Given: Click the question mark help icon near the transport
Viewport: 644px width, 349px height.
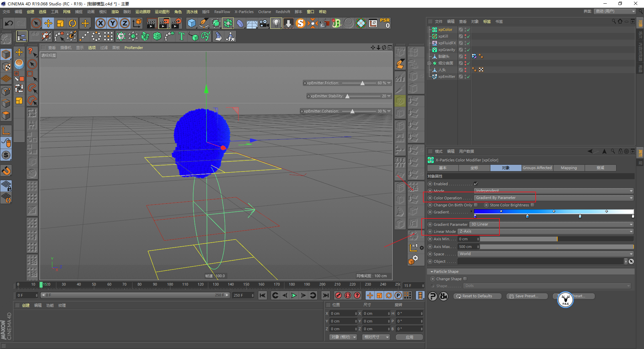Looking at the screenshot, I should point(357,295).
